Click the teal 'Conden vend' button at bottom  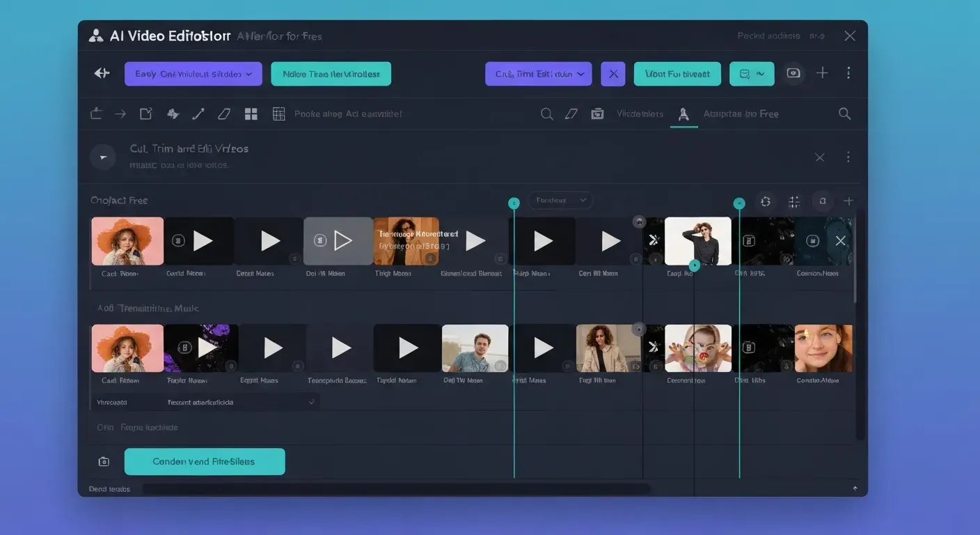click(204, 461)
